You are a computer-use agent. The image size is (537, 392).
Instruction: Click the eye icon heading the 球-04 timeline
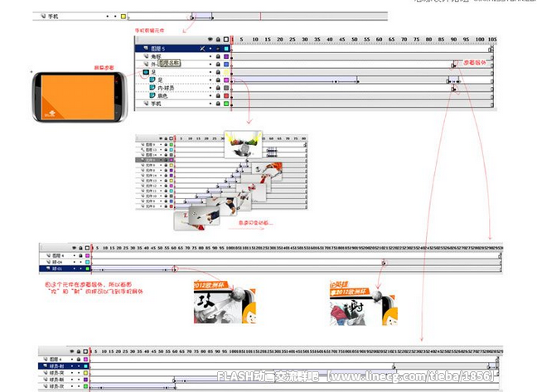tap(74, 248)
